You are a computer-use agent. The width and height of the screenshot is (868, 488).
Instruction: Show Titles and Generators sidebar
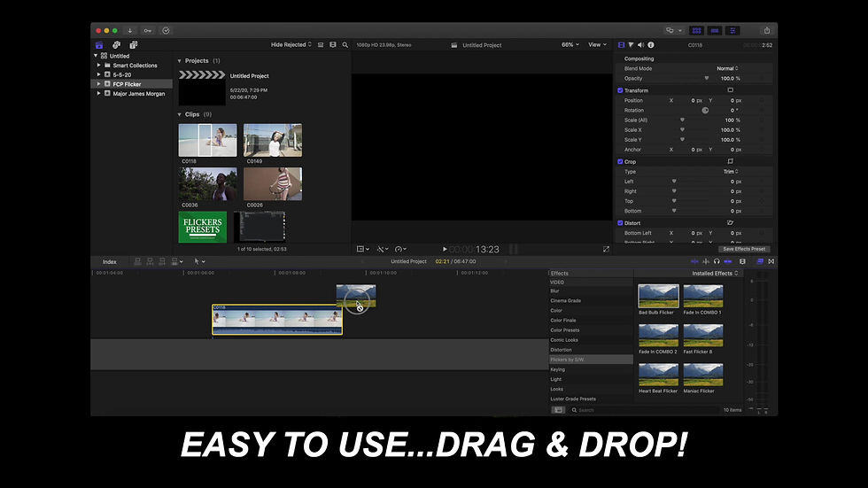[x=134, y=45]
